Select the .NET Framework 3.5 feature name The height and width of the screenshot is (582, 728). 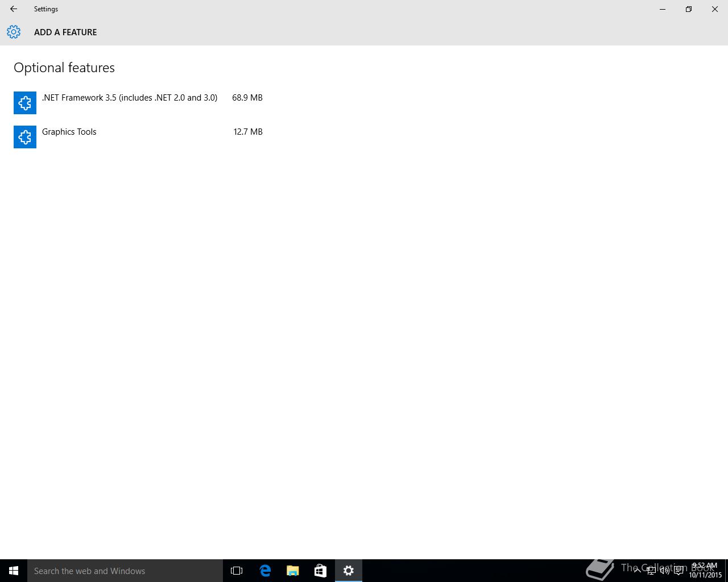click(130, 98)
